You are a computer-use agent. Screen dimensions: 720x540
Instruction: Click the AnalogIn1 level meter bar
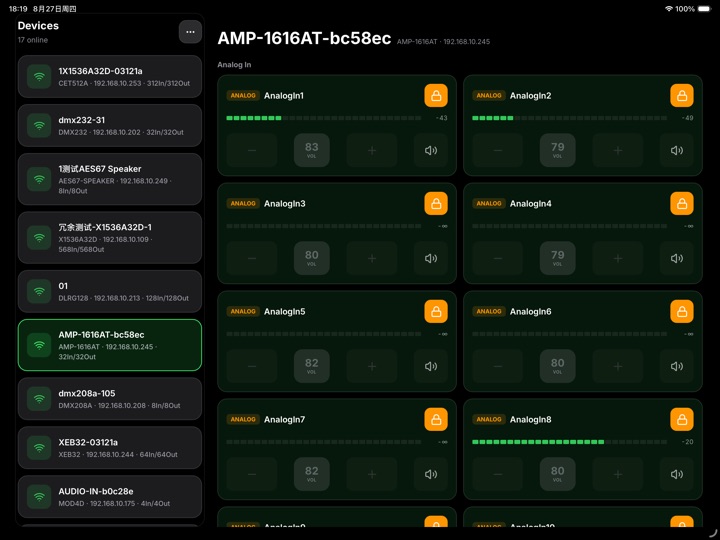[x=324, y=118]
